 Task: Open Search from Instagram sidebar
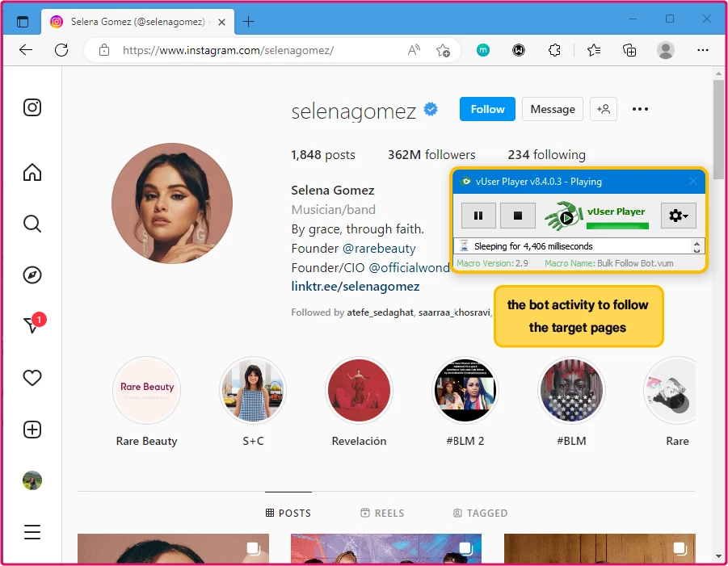pos(32,224)
